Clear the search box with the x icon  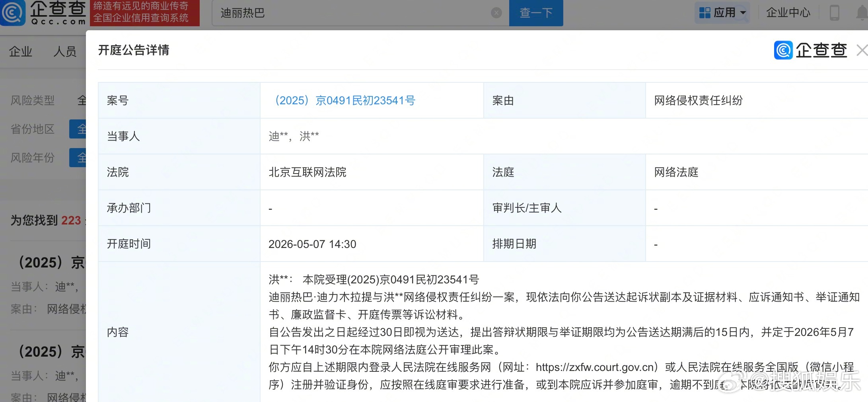[x=496, y=12]
